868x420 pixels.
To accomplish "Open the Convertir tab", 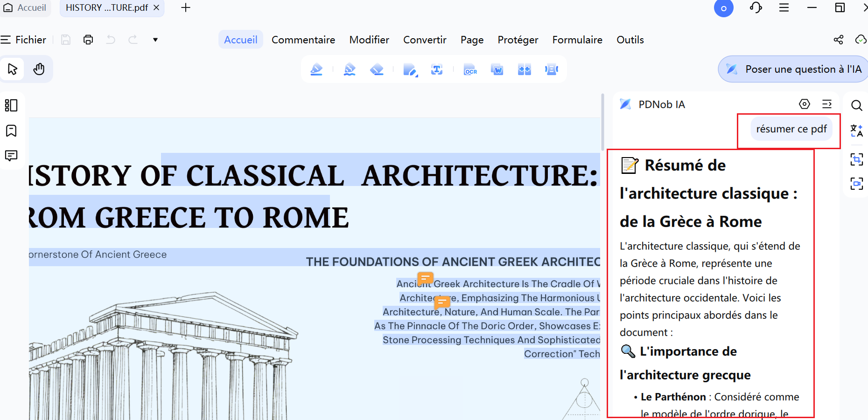I will point(425,40).
